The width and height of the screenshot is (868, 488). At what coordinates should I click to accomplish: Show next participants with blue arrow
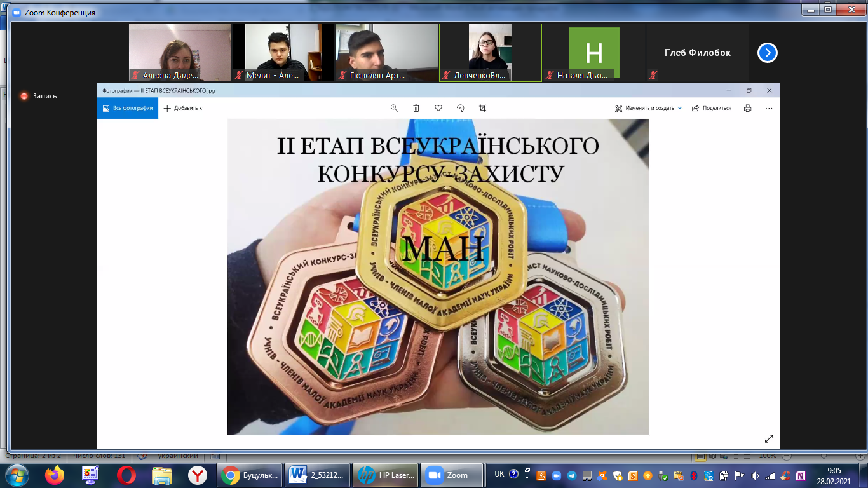click(x=768, y=53)
